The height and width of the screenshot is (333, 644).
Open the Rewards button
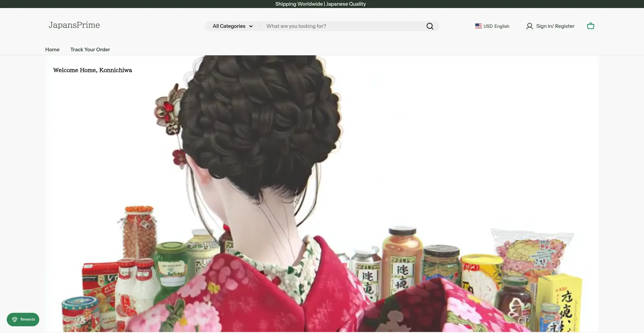[23, 319]
